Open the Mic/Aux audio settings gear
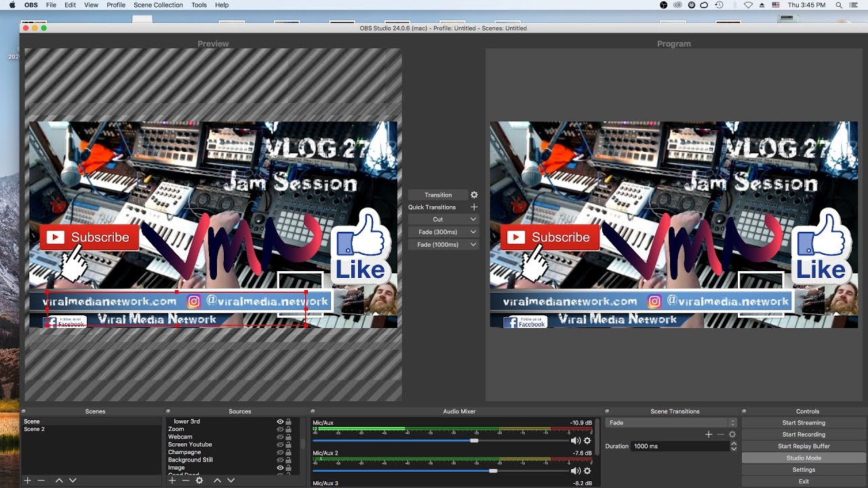 pyautogui.click(x=587, y=441)
